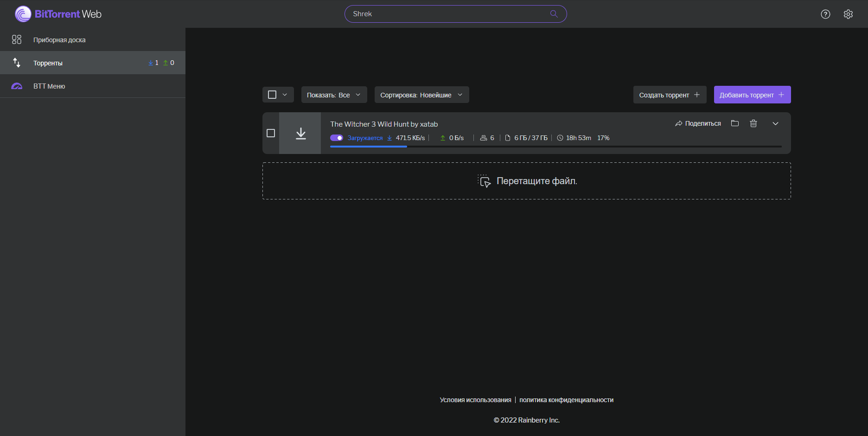The image size is (868, 436).
Task: Click the 0 Б/s upload speed
Action: click(457, 138)
